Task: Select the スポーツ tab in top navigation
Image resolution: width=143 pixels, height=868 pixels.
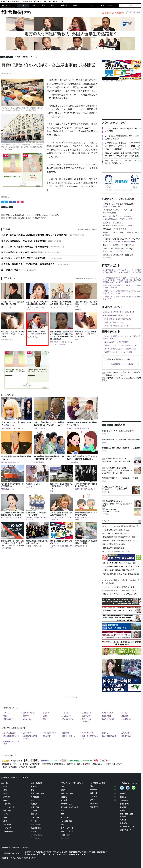Action: tap(64, 5)
